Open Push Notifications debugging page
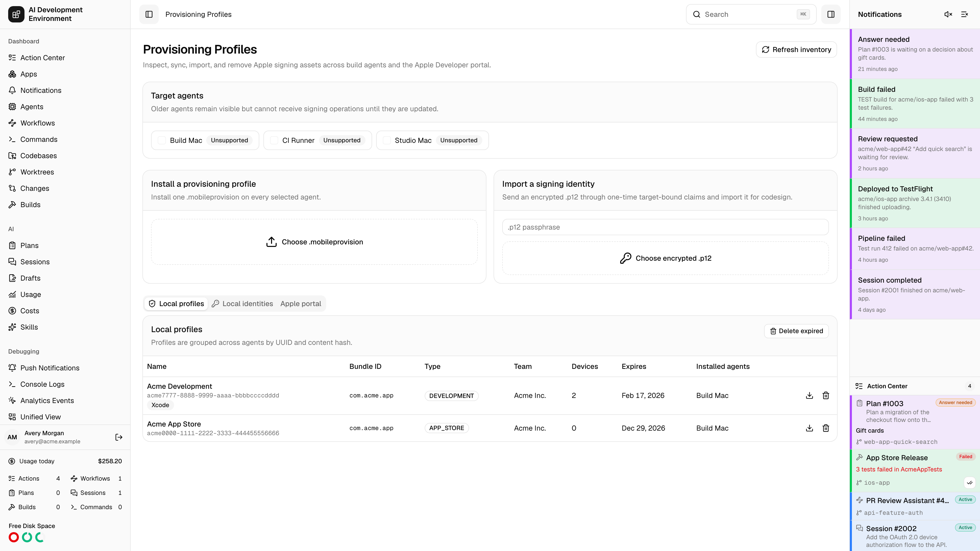This screenshot has height=551, width=980. click(x=65, y=368)
